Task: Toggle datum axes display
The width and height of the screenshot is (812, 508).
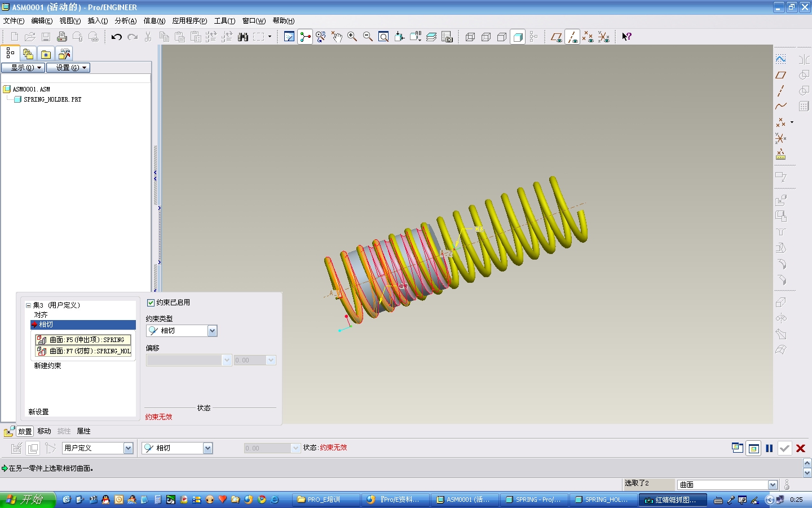Action: pyautogui.click(x=572, y=37)
